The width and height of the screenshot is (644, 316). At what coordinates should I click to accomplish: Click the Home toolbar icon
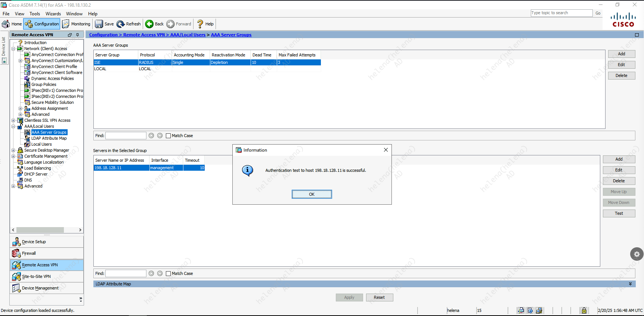(x=6, y=24)
